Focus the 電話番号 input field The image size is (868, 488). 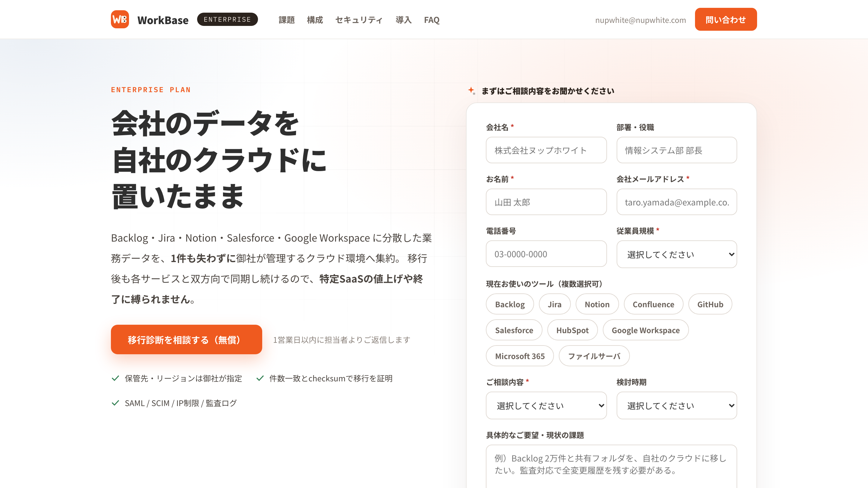pos(546,254)
